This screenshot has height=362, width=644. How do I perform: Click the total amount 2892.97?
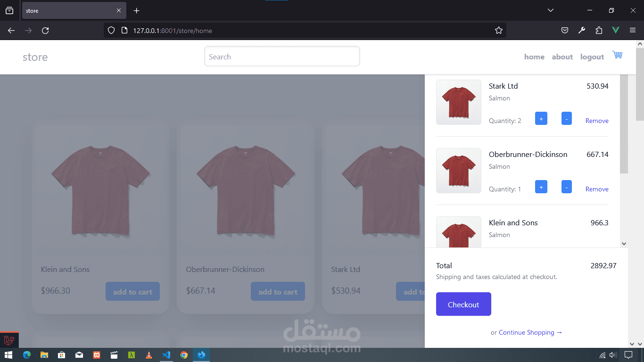pyautogui.click(x=603, y=265)
